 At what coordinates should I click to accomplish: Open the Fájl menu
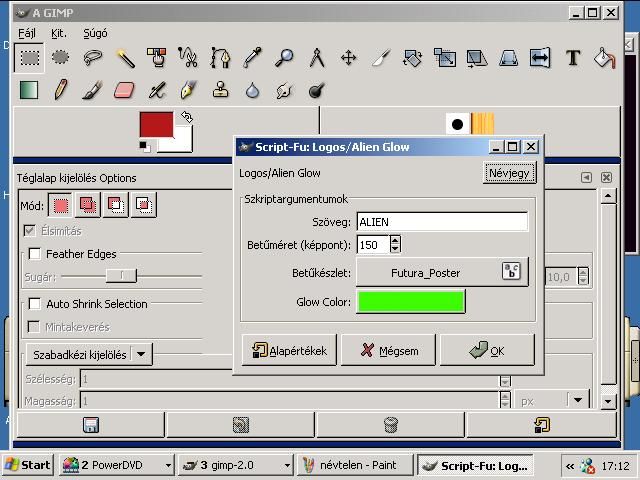click(x=27, y=33)
